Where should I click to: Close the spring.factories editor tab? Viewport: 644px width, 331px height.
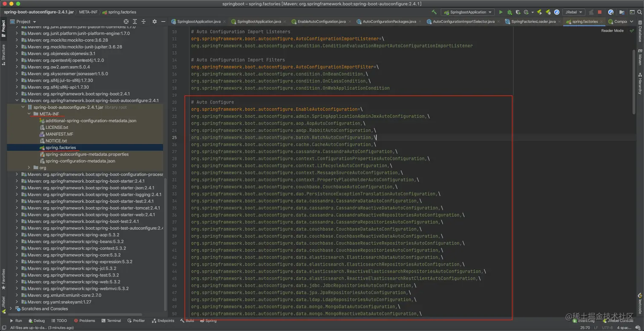(x=602, y=21)
